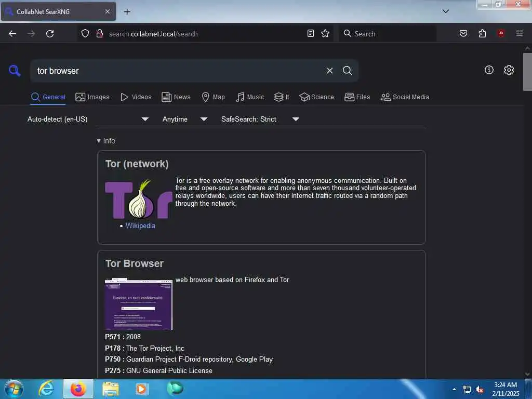Image resolution: width=532 pixels, height=399 pixels.
Task: Click the site security padlock icon
Action: [x=100, y=33]
